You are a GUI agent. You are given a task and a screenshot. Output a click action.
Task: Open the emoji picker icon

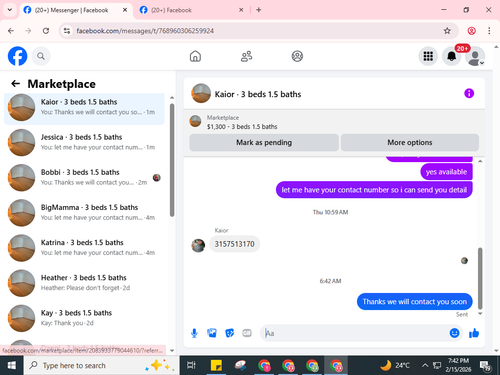pyautogui.click(x=454, y=333)
